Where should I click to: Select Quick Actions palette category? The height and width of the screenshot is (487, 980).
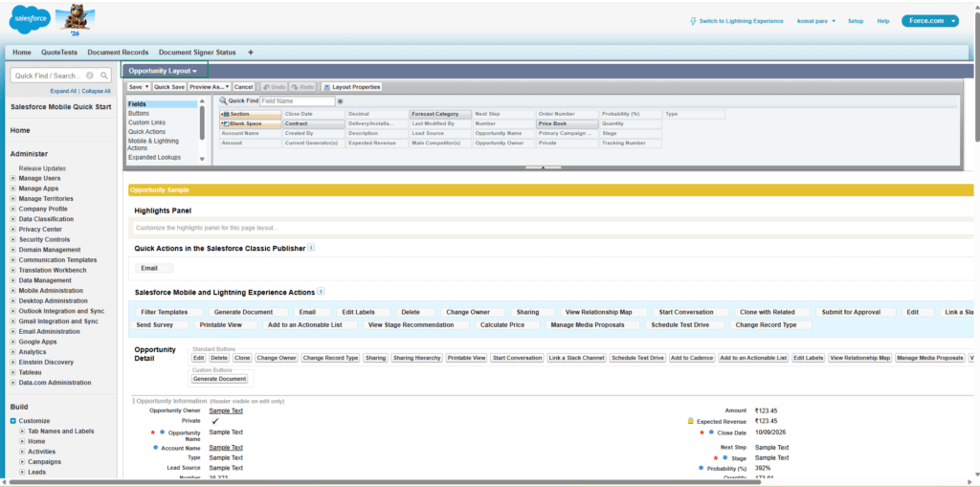click(146, 132)
